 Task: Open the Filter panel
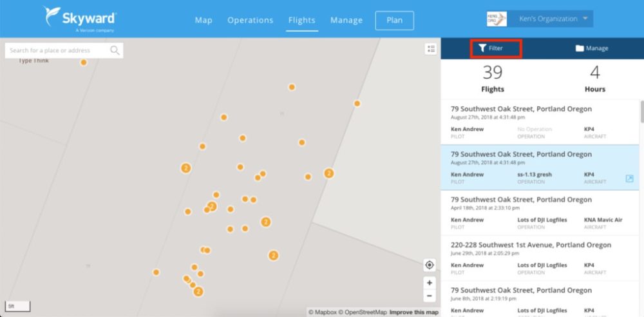pyautogui.click(x=495, y=48)
